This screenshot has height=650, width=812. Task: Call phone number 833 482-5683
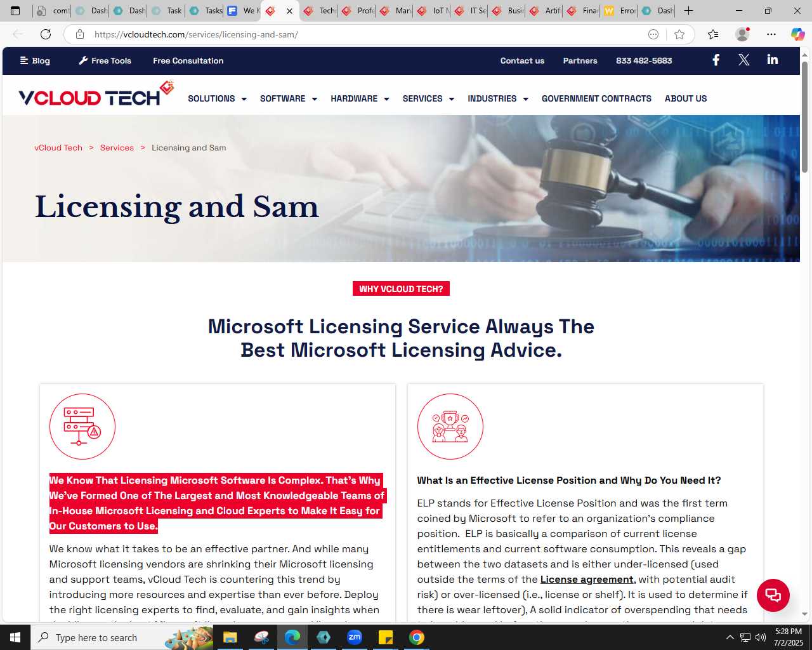[644, 61]
